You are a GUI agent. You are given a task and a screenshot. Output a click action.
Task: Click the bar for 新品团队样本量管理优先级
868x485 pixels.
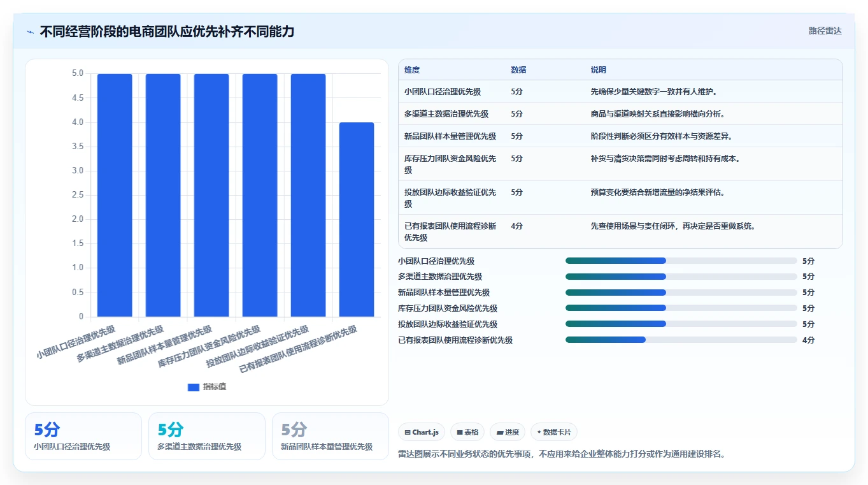[x=211, y=195]
